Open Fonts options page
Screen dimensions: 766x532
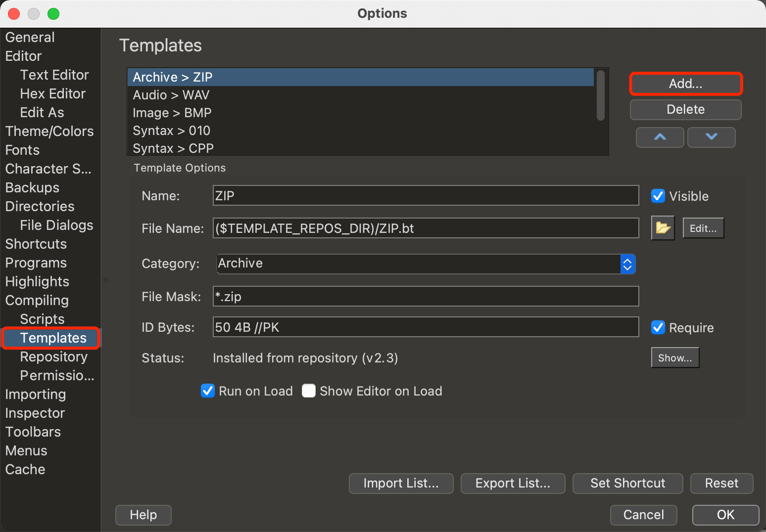(x=22, y=150)
